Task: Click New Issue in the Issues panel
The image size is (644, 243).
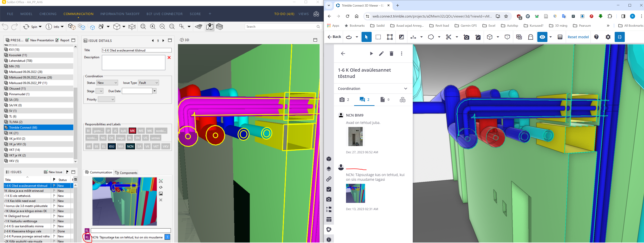Action: [x=53, y=172]
